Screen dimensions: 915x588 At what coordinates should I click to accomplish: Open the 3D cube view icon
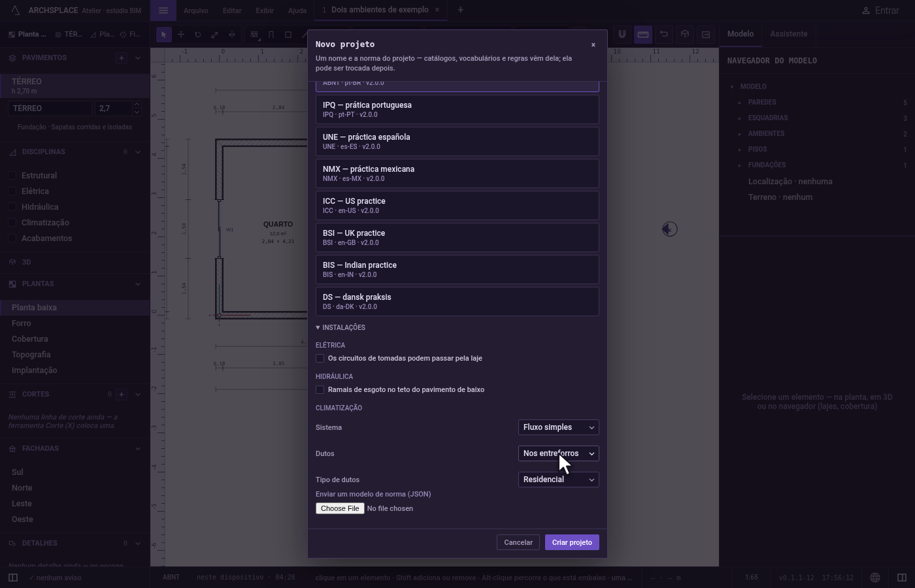click(685, 34)
